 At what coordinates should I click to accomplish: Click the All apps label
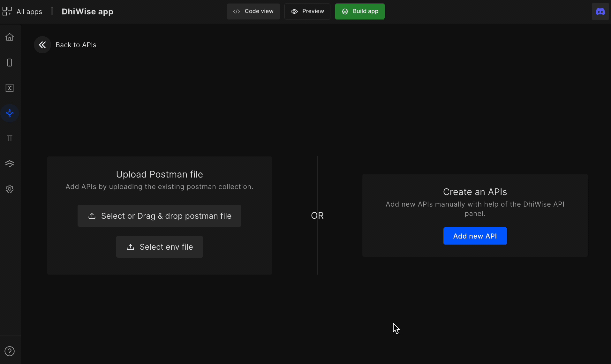[29, 11]
